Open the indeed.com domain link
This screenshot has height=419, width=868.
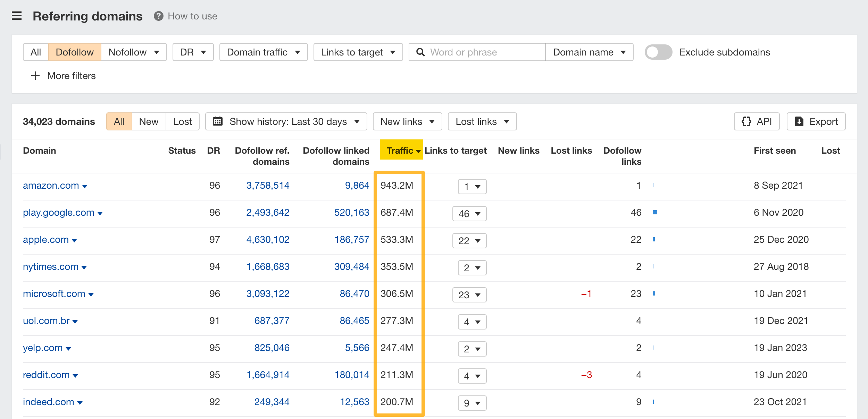(x=49, y=402)
